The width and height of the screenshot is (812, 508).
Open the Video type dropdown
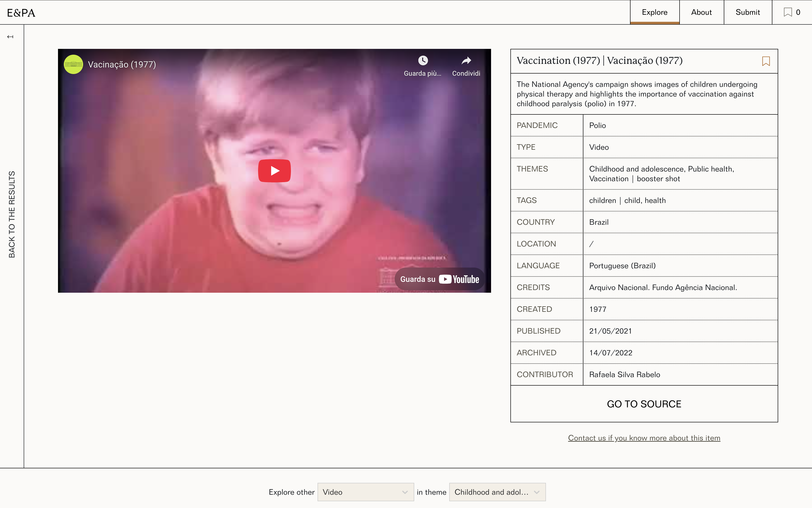pos(365,492)
